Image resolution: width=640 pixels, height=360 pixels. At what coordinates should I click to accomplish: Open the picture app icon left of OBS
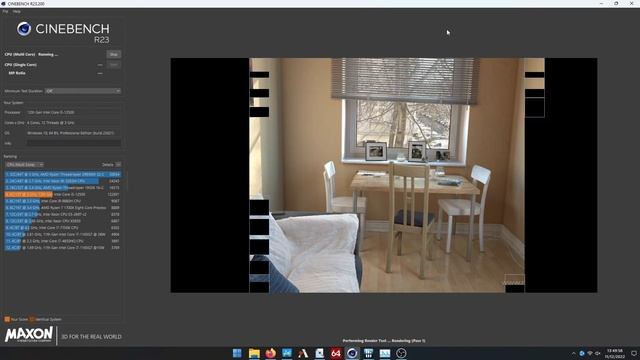tap(384, 353)
